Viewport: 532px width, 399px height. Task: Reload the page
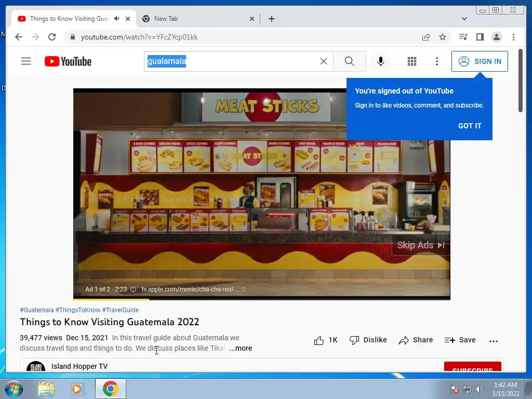tap(52, 37)
